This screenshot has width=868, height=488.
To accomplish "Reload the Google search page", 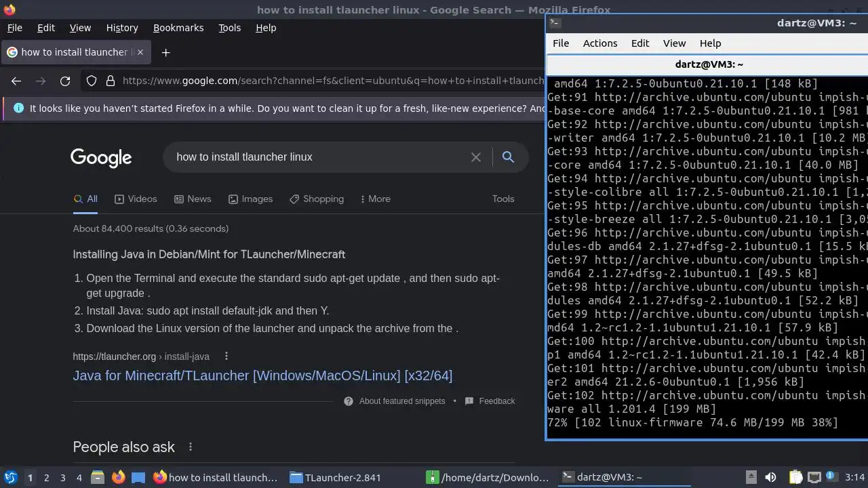I will (x=65, y=81).
